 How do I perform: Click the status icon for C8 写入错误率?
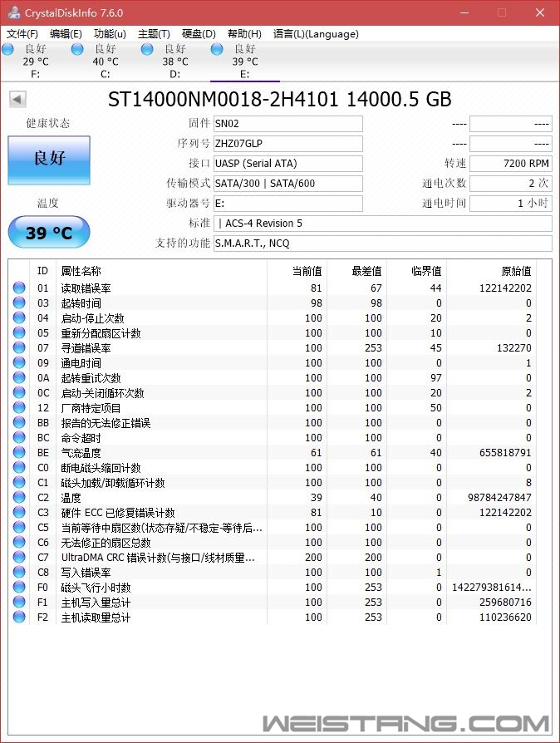pyautogui.click(x=19, y=572)
